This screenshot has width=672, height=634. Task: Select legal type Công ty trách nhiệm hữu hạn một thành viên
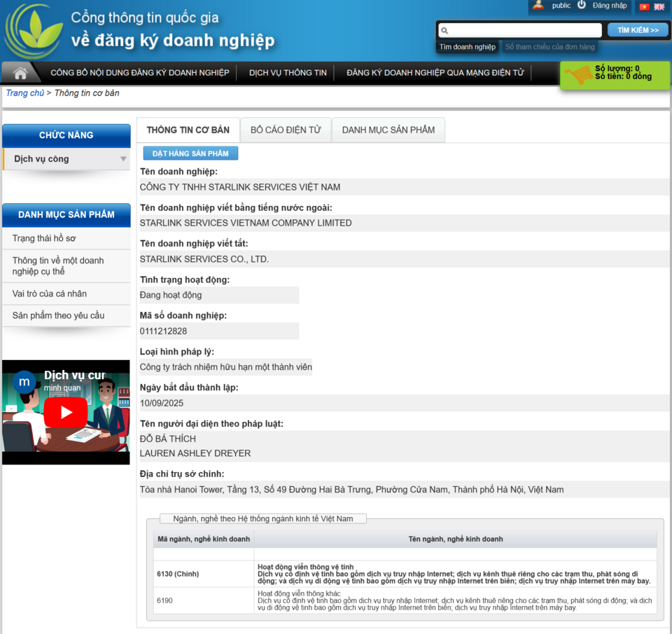pyautogui.click(x=226, y=367)
